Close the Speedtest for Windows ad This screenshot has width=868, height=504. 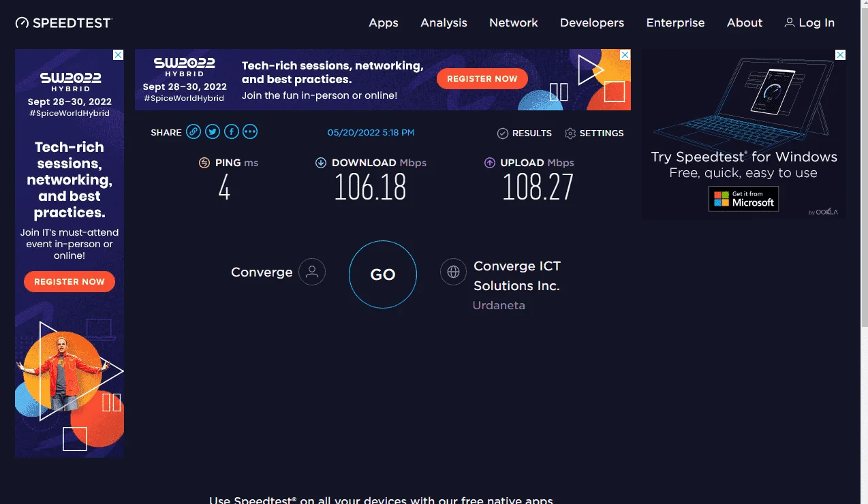840,55
